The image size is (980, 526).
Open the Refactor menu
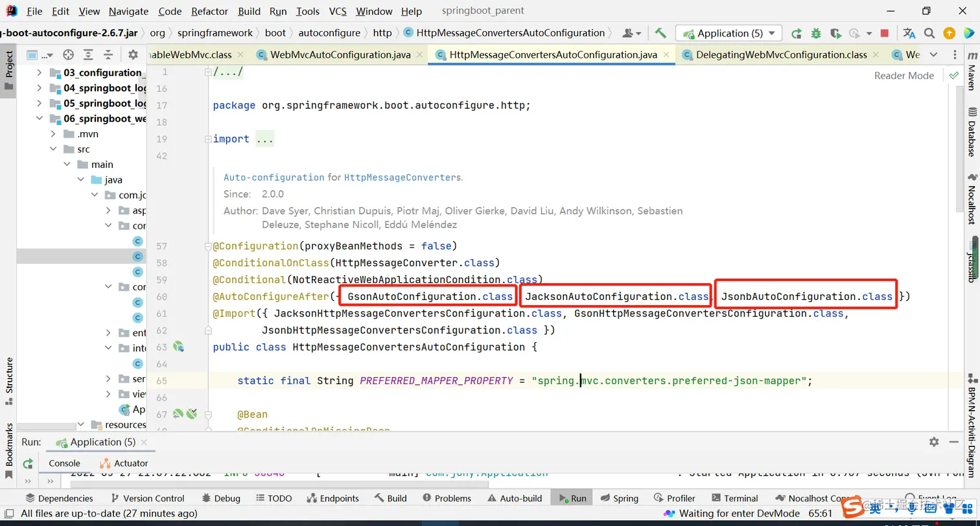pyautogui.click(x=210, y=11)
